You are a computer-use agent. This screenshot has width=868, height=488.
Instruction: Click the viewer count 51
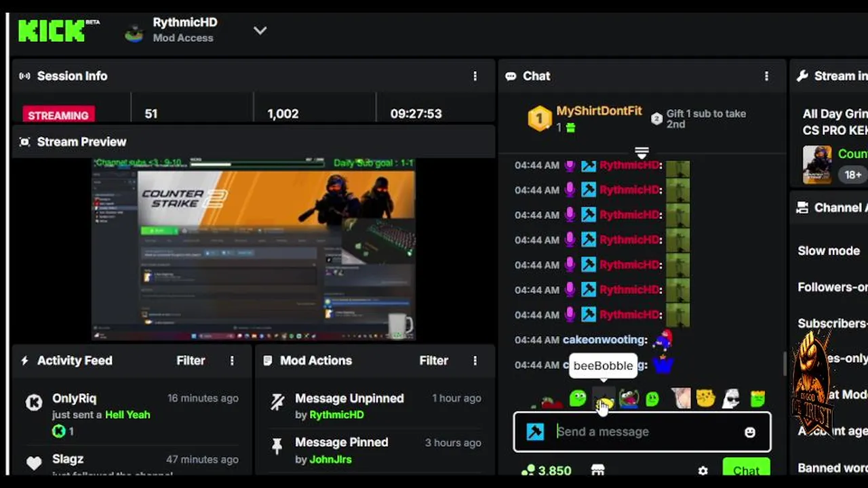[151, 114]
